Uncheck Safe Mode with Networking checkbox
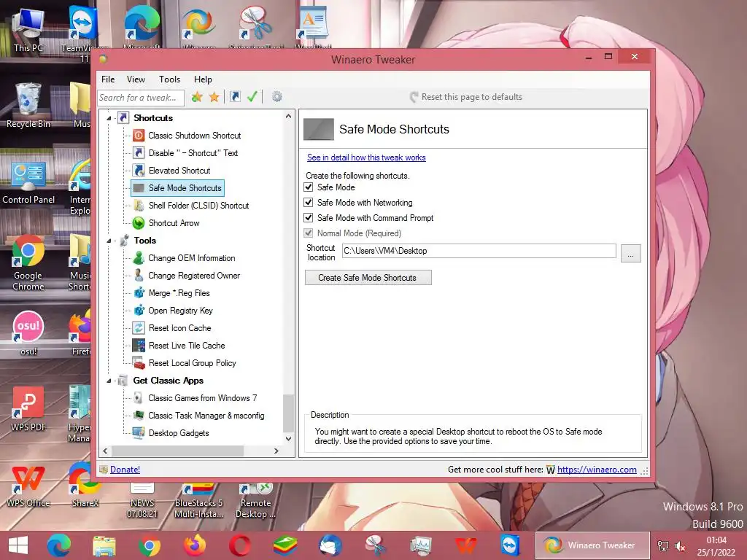This screenshot has height=560, width=747. tap(309, 203)
